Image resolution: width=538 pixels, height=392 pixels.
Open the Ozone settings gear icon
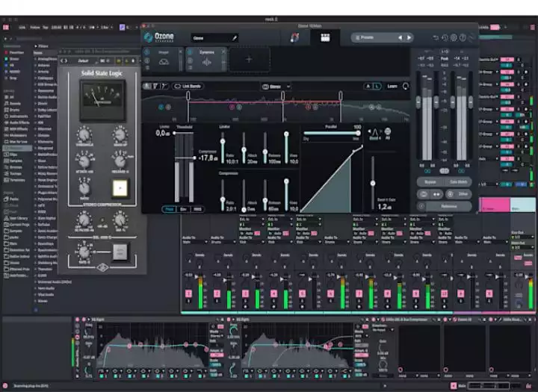[454, 37]
